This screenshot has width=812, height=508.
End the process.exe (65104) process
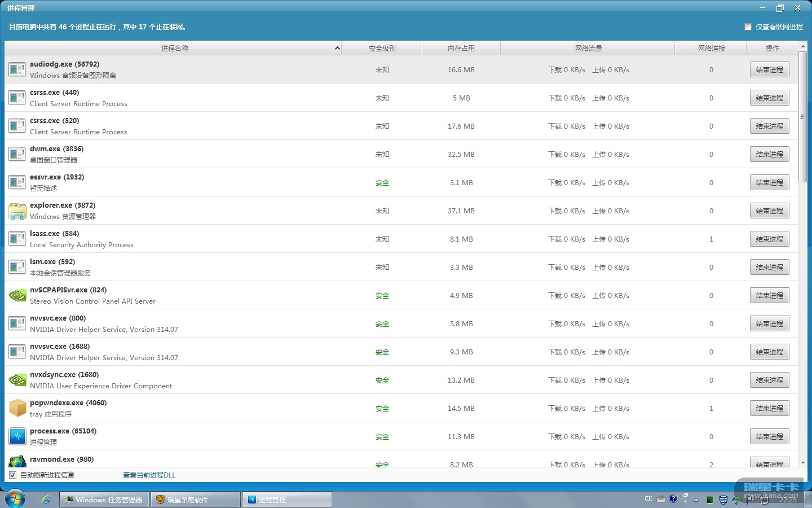tap(770, 436)
